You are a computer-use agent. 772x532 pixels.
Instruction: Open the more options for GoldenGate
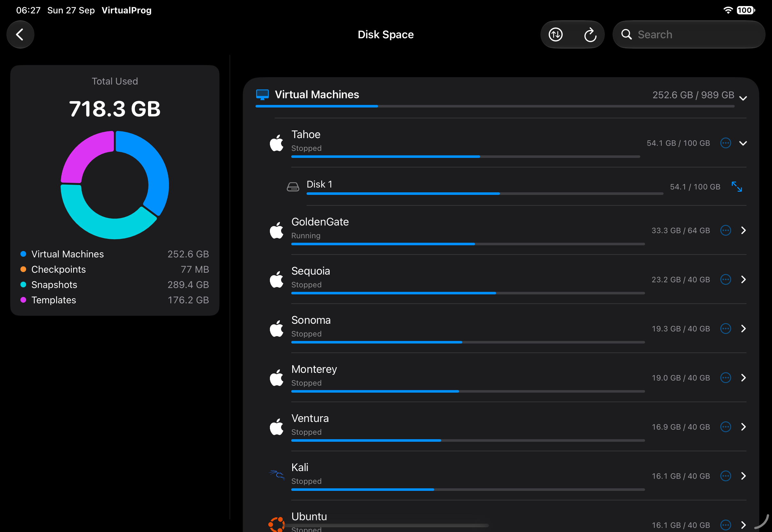click(x=726, y=230)
